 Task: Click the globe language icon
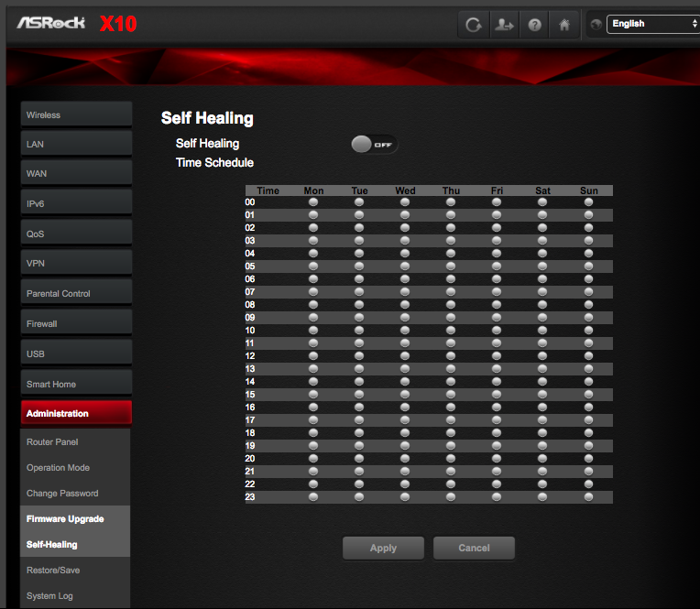pos(596,24)
